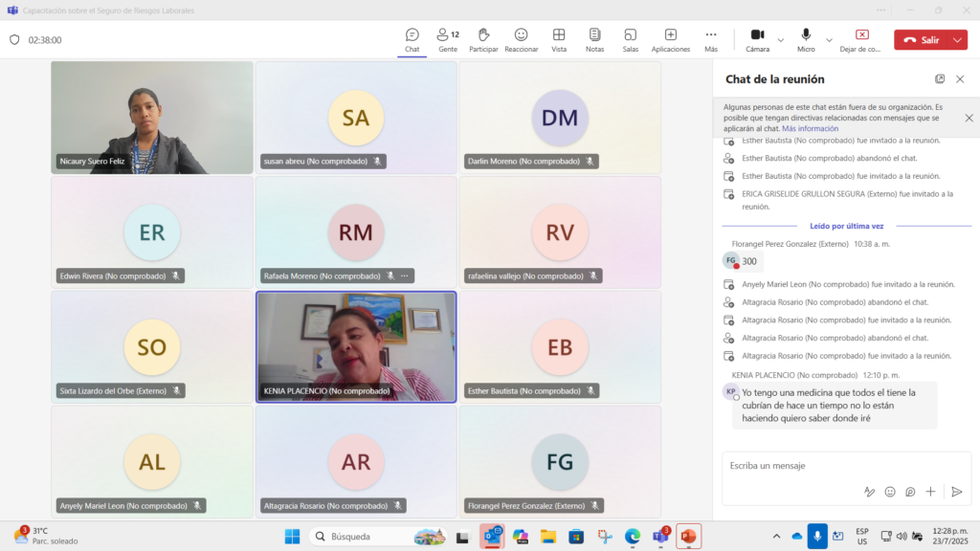This screenshot has height=551, width=980.
Task: Toggle the Micro microphone mute
Action: 806,40
